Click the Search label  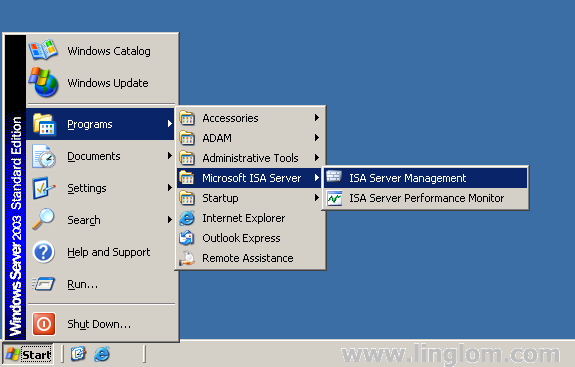click(x=84, y=220)
